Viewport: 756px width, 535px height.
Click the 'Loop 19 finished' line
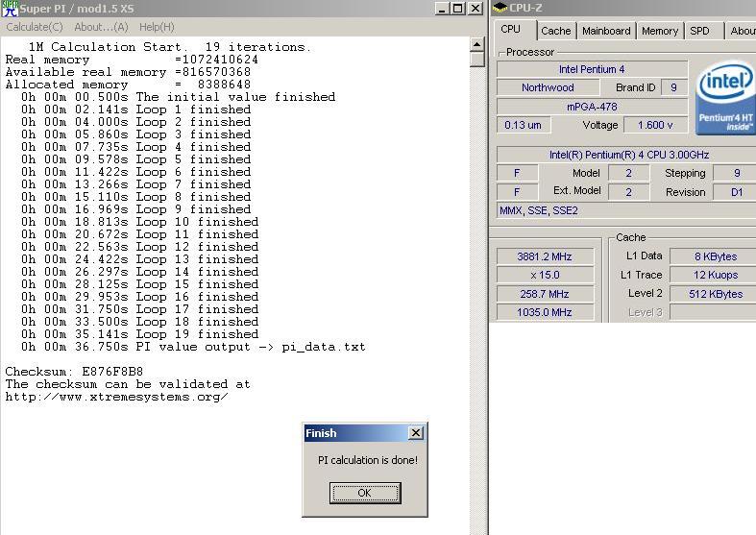(x=139, y=334)
